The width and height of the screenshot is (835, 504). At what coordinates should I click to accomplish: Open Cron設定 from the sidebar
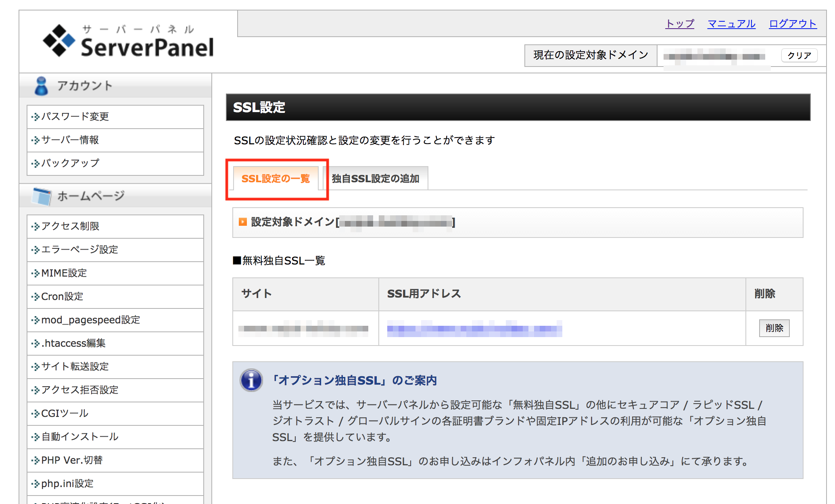pos(63,296)
